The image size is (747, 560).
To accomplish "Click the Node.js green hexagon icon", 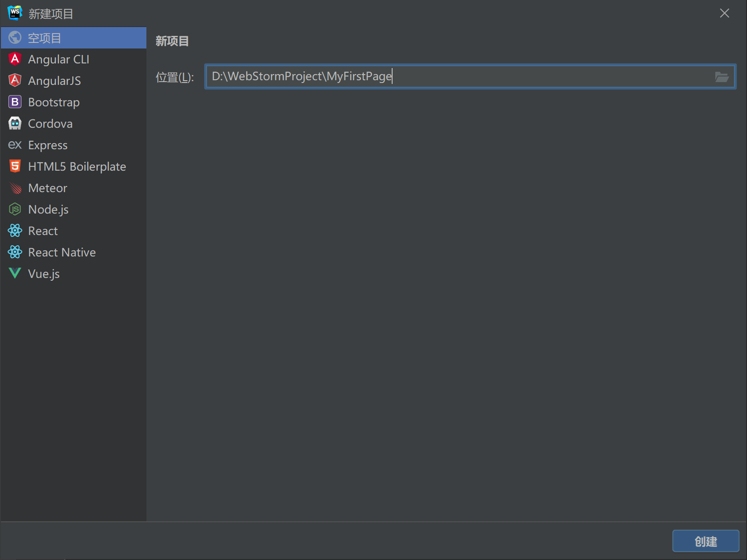I will [x=15, y=209].
